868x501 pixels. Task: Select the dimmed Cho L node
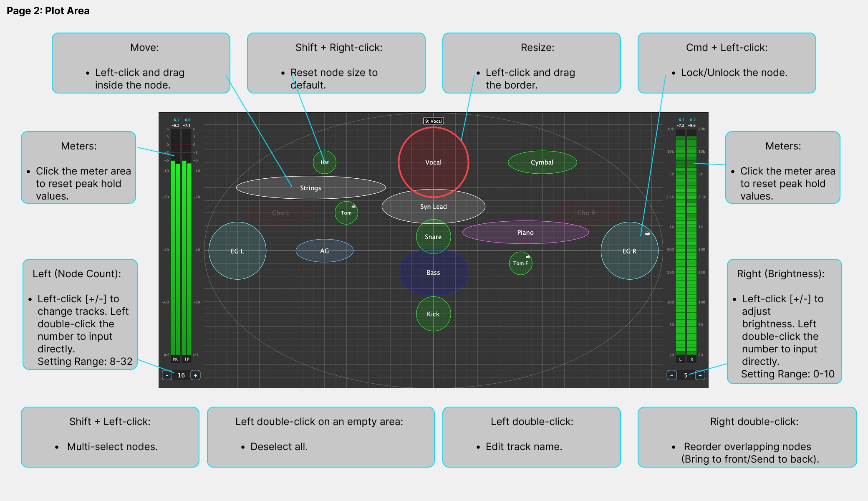pos(281,213)
